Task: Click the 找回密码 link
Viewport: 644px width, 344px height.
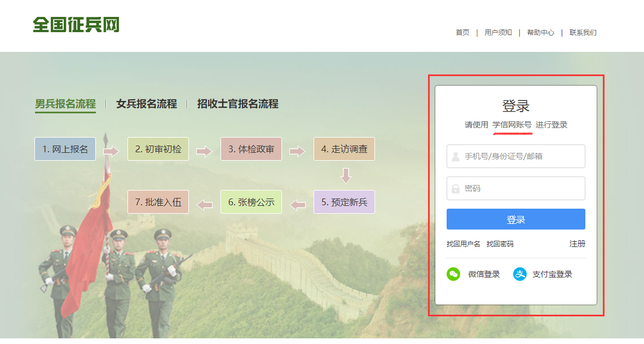Action: pyautogui.click(x=500, y=244)
